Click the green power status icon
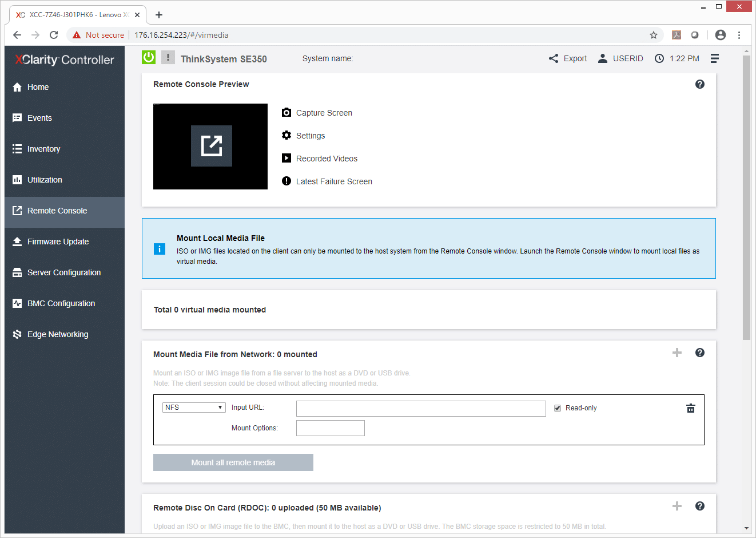756x538 pixels. pos(149,57)
